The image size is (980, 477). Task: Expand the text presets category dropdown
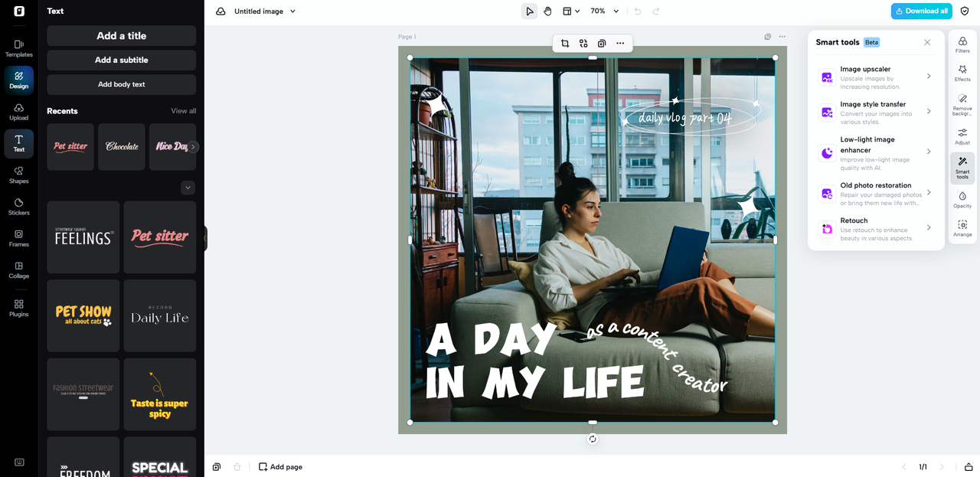point(188,188)
